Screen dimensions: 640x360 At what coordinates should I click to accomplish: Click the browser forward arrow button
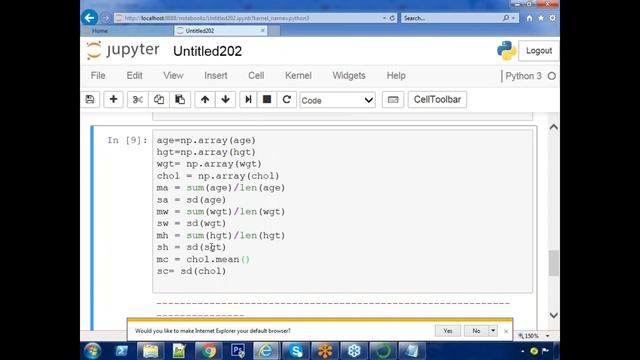click(105, 18)
